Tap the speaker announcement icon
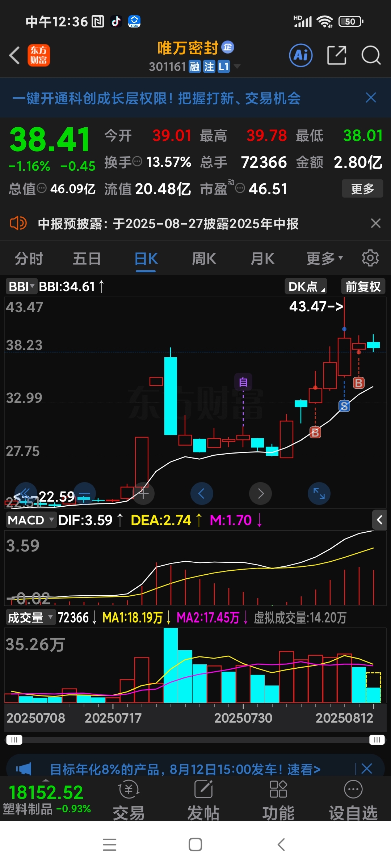 tap(18, 223)
